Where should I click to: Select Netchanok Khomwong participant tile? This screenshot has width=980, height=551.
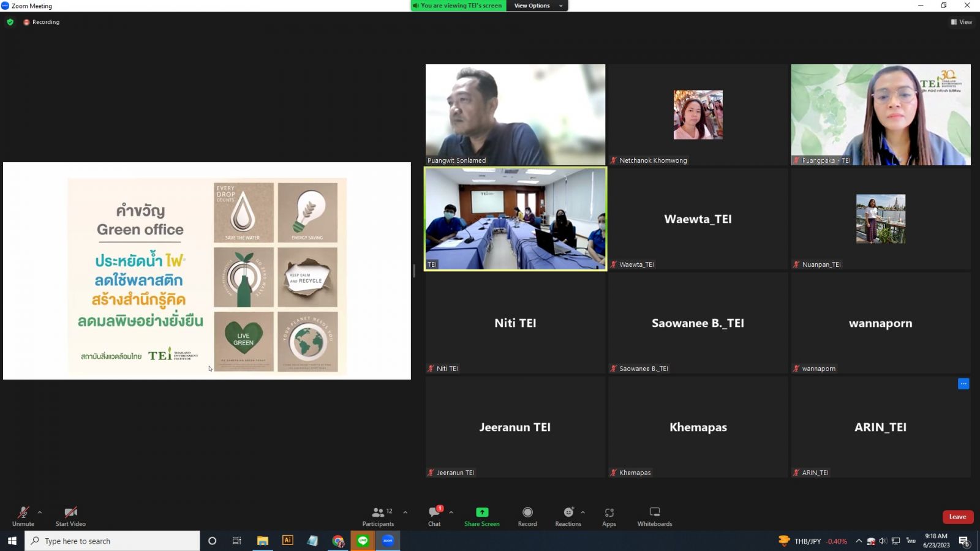pyautogui.click(x=698, y=114)
